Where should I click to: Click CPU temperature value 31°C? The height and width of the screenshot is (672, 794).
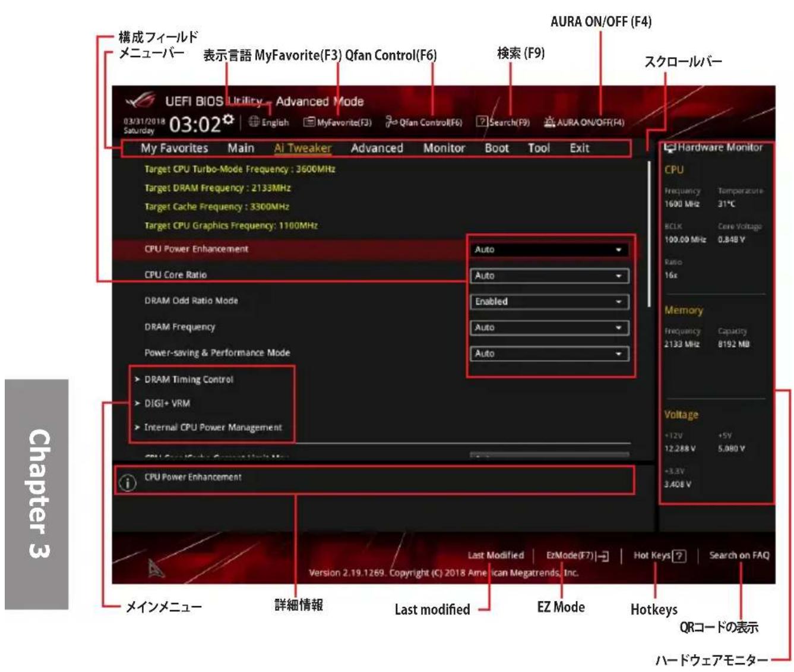pyautogui.click(x=726, y=204)
